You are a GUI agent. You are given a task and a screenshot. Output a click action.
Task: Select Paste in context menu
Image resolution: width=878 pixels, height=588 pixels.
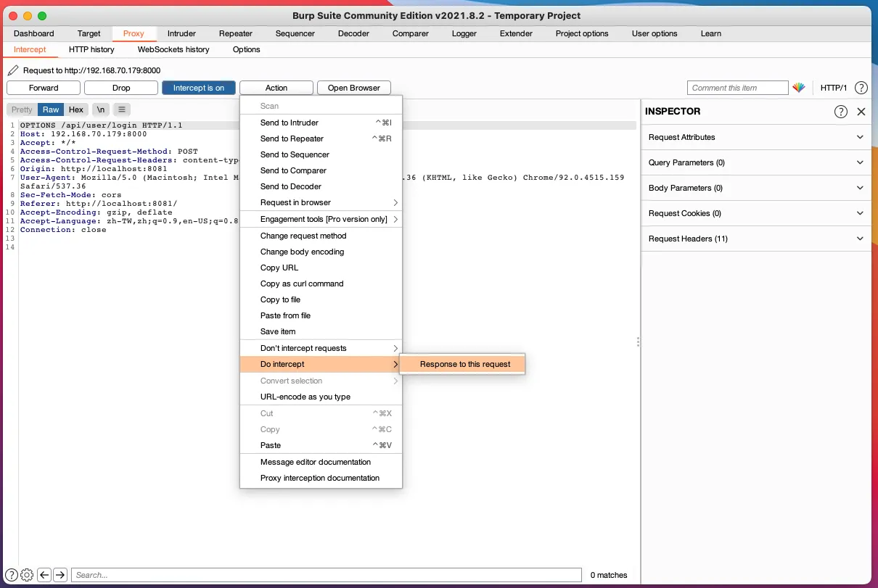(x=321, y=445)
